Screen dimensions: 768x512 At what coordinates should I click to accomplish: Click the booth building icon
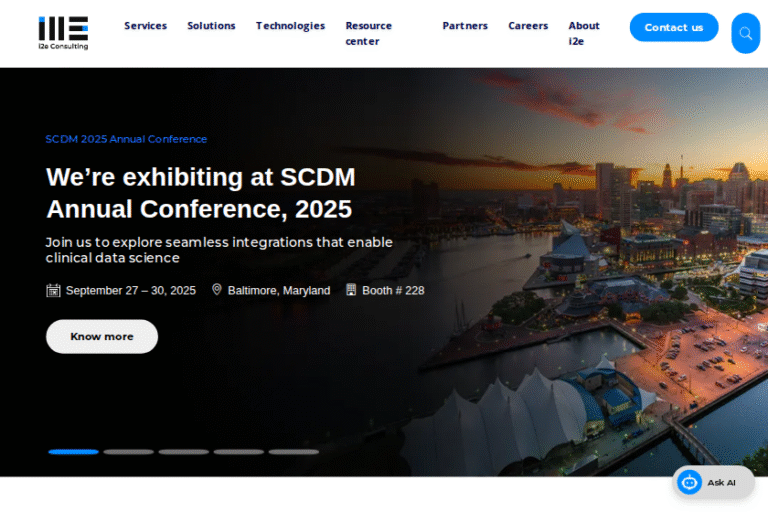(351, 290)
